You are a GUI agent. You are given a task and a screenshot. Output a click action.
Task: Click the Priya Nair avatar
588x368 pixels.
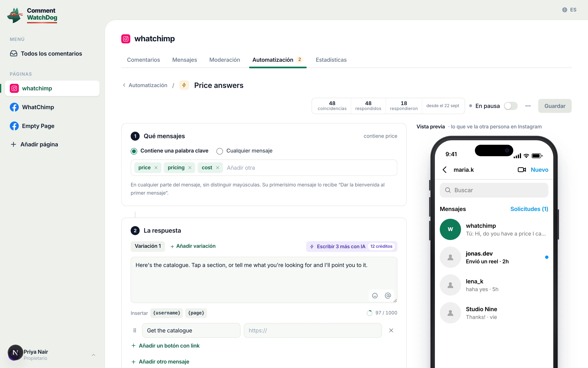[x=15, y=353]
